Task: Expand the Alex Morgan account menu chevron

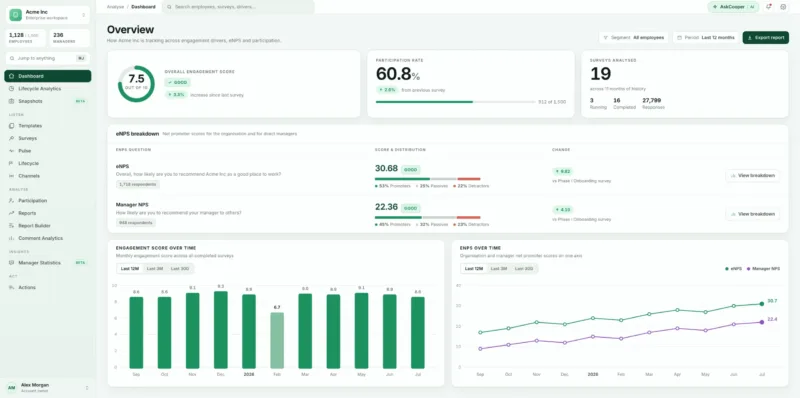Action: 86,388
